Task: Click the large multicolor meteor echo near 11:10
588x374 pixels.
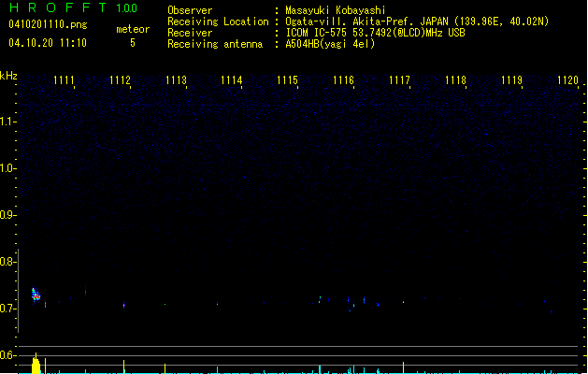Action: (36, 295)
